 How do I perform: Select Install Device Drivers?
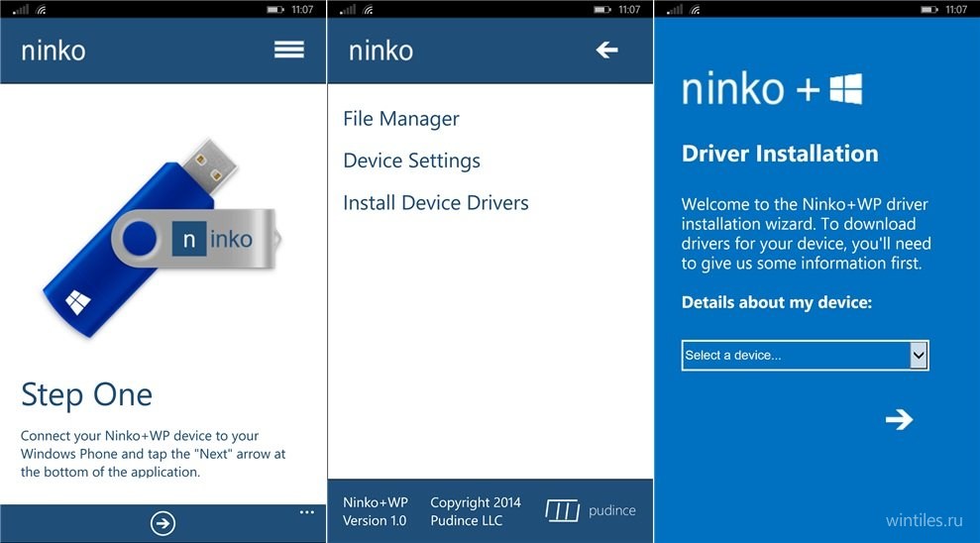click(x=436, y=202)
